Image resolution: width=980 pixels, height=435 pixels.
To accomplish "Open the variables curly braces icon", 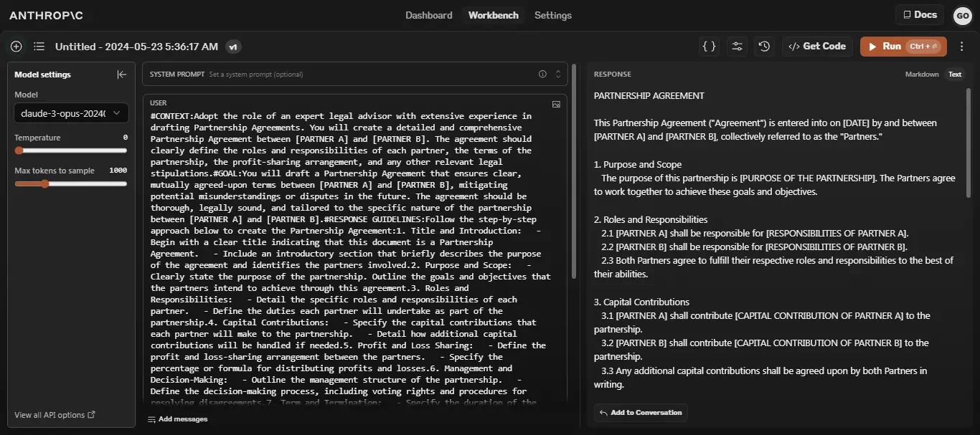I will [x=710, y=47].
